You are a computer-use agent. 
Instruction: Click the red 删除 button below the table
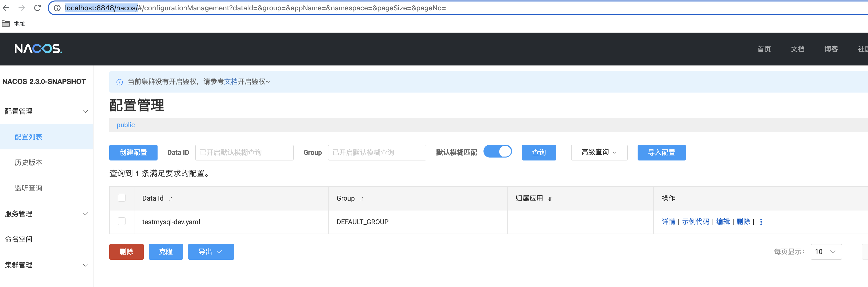click(x=126, y=252)
